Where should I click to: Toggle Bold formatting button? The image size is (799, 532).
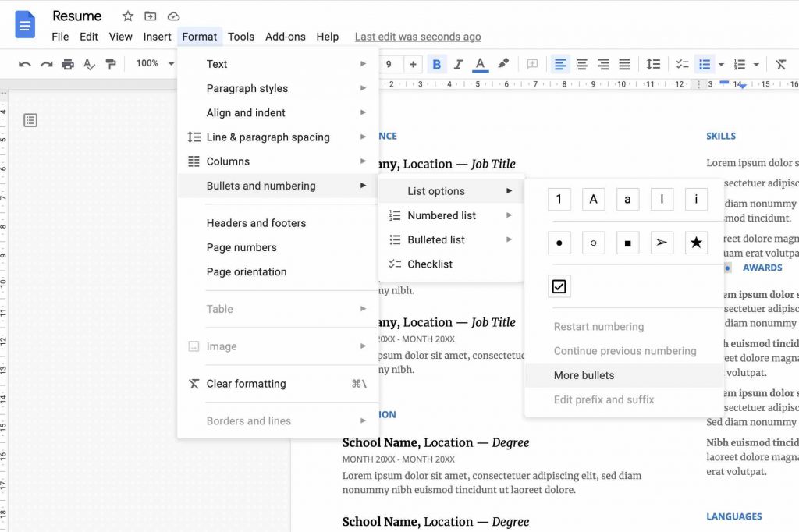click(437, 64)
